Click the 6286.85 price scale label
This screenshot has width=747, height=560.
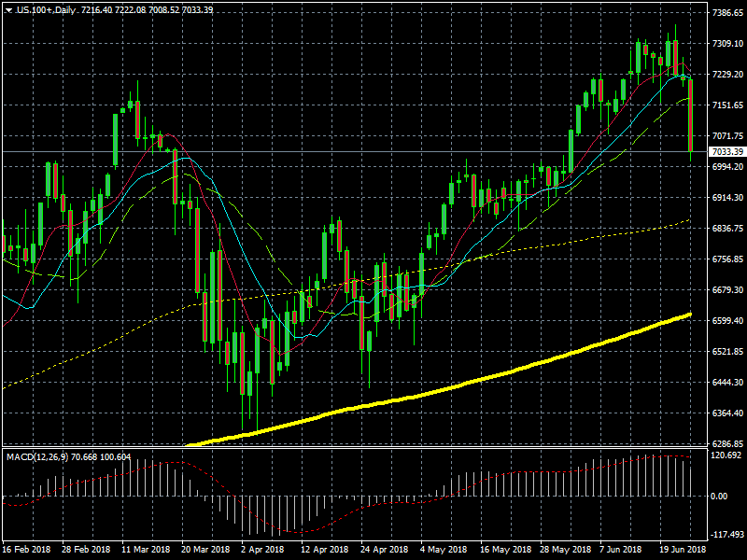coord(726,443)
